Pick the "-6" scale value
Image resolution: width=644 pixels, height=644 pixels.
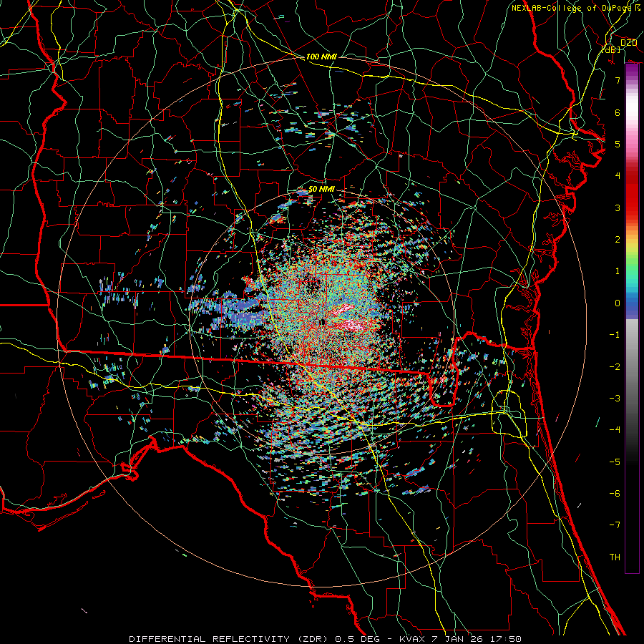click(x=615, y=494)
